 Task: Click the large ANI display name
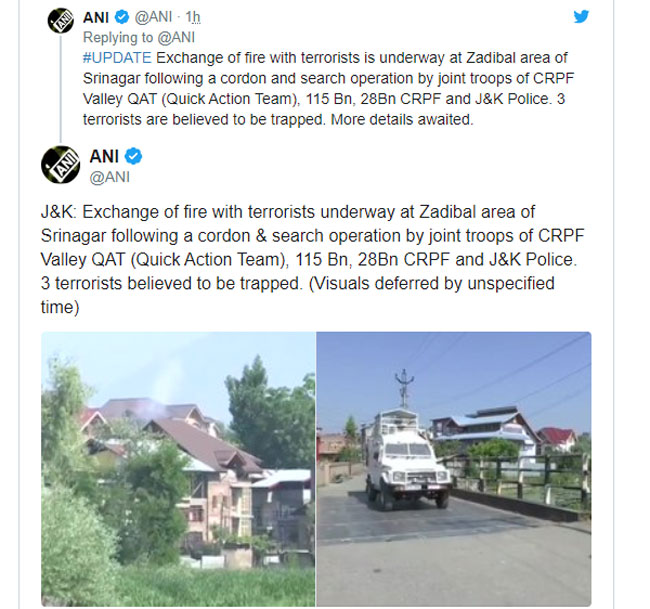pos(104,156)
